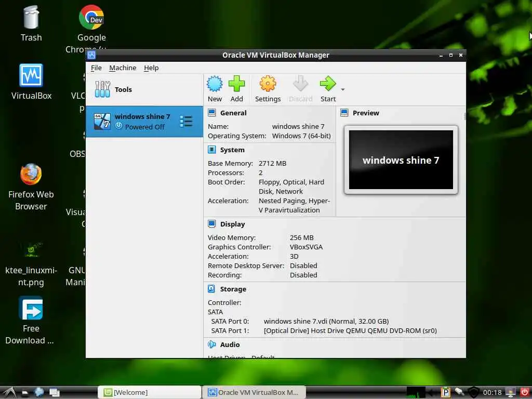Open the Free Download Manager desktop icon
This screenshot has height=399, width=532.
click(30, 321)
